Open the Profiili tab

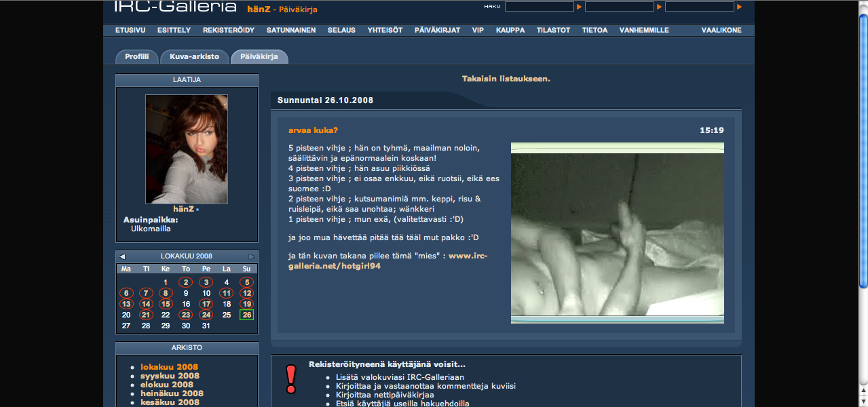point(136,57)
